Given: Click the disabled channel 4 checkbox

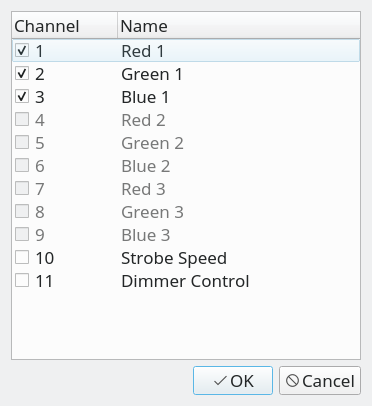Looking at the screenshot, I should pos(22,120).
